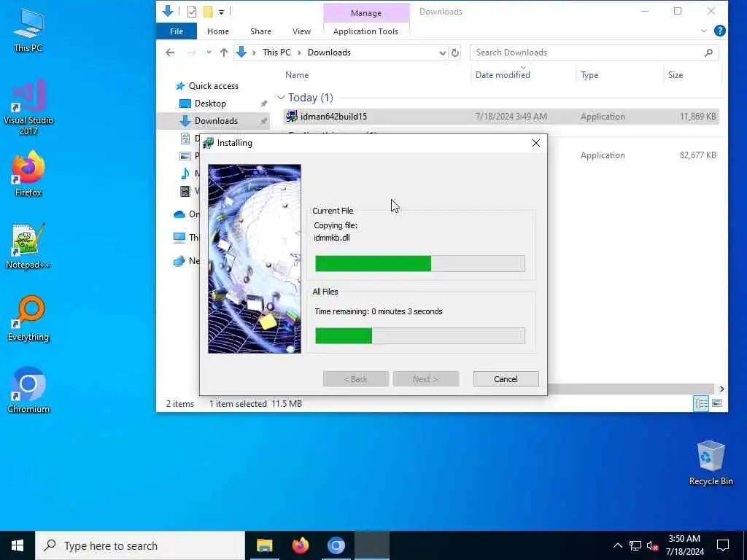Image resolution: width=747 pixels, height=560 pixels.
Task: Open Customize Quick Access Toolbar dropdown
Action: [222, 12]
